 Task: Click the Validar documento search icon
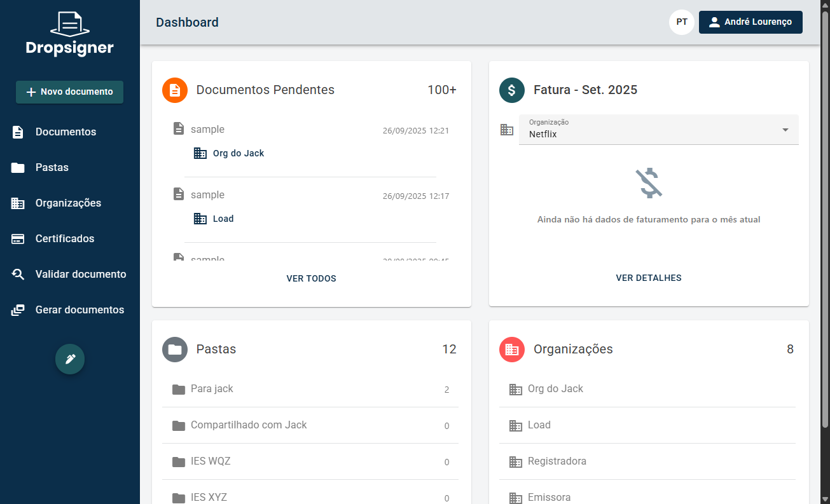(x=18, y=275)
